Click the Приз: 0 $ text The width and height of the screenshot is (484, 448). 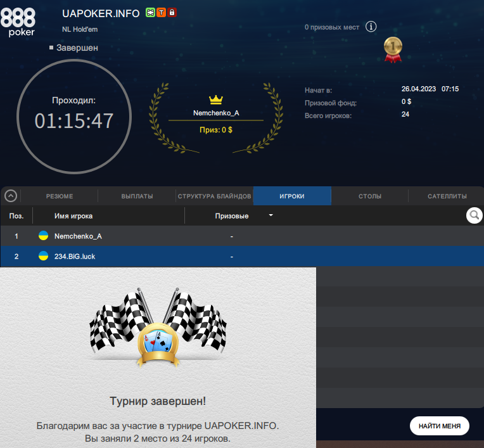[x=216, y=130]
